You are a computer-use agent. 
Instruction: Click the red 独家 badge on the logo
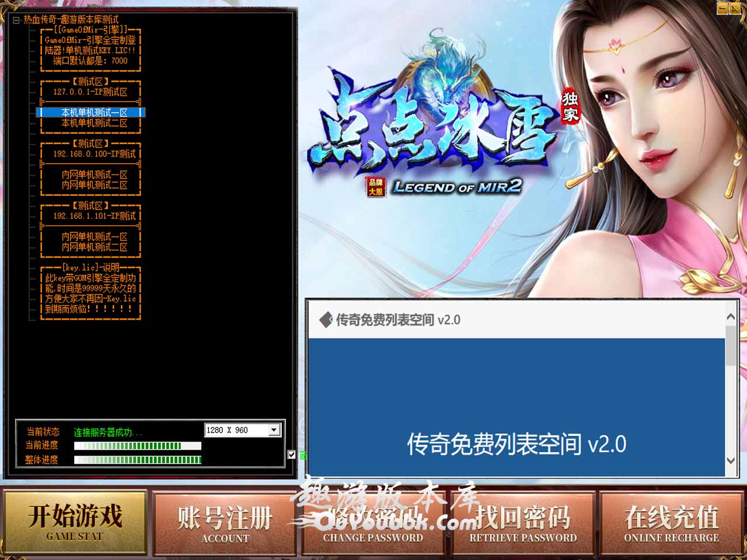pos(570,106)
